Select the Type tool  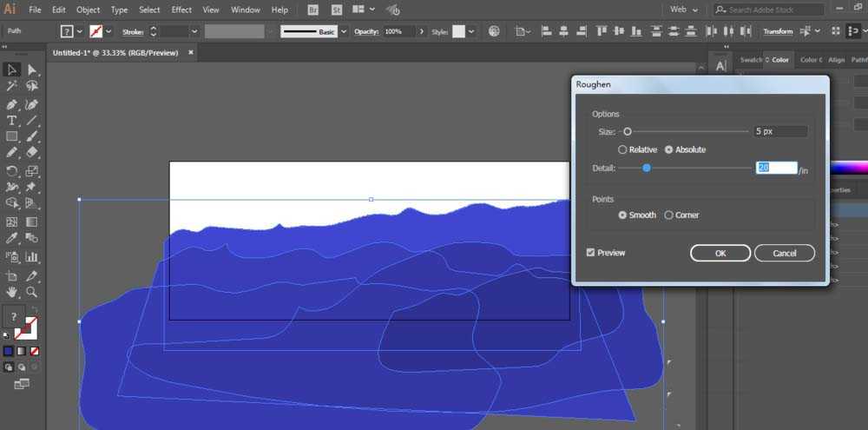(x=12, y=120)
